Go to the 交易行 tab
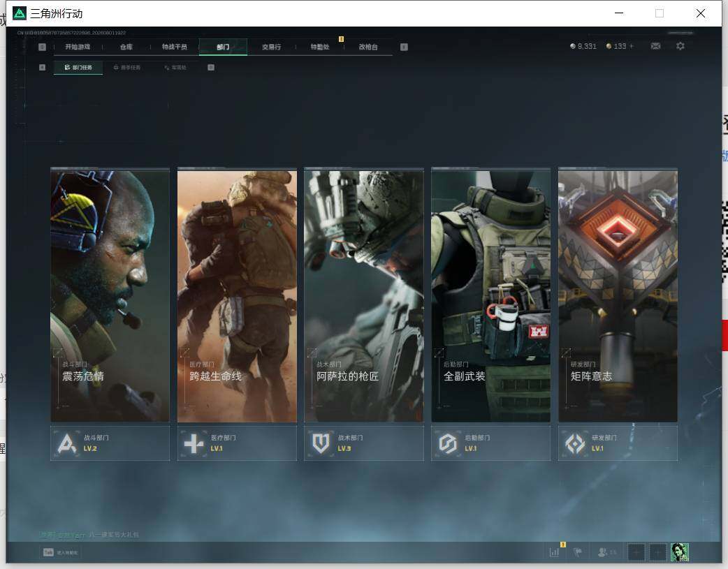The image size is (728, 569). click(271, 47)
